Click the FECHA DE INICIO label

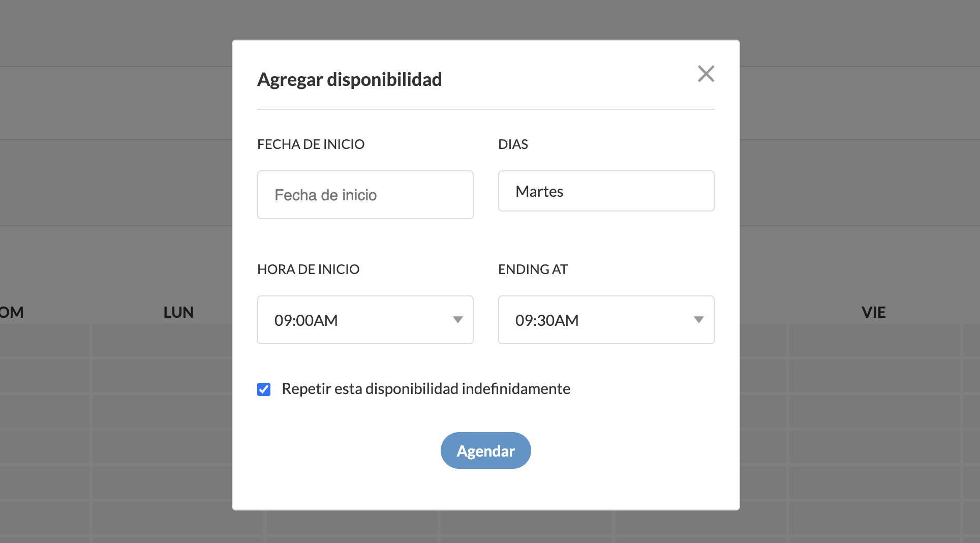coord(311,144)
